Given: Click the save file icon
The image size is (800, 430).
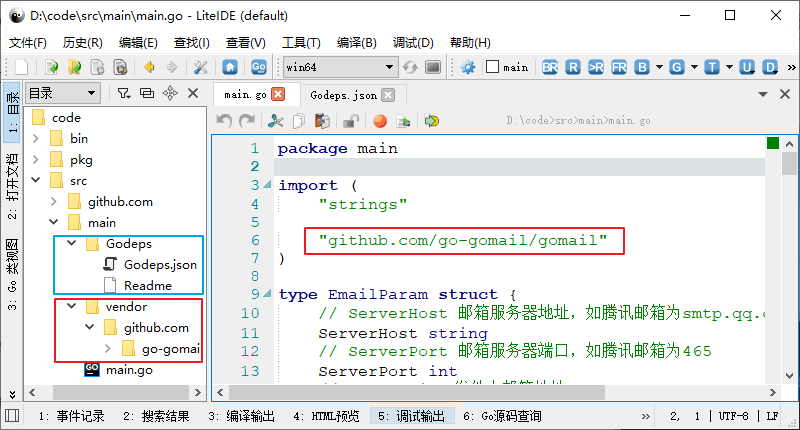Looking at the screenshot, I should tap(97, 67).
